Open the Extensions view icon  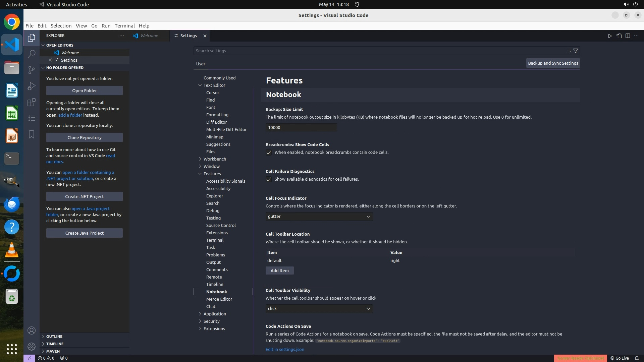click(x=32, y=102)
